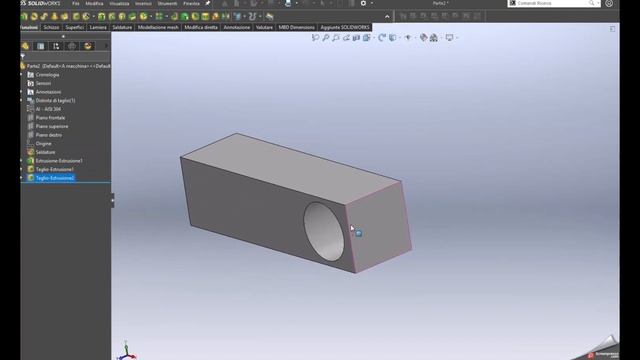The width and height of the screenshot is (640, 360).
Task: Expand the Cronologia tree node
Action: [x=22, y=75]
